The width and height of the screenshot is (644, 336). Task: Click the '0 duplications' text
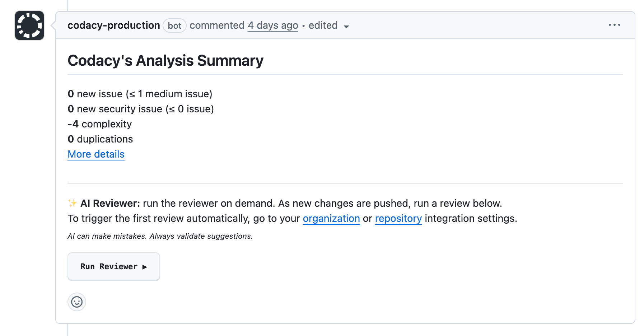pos(101,139)
